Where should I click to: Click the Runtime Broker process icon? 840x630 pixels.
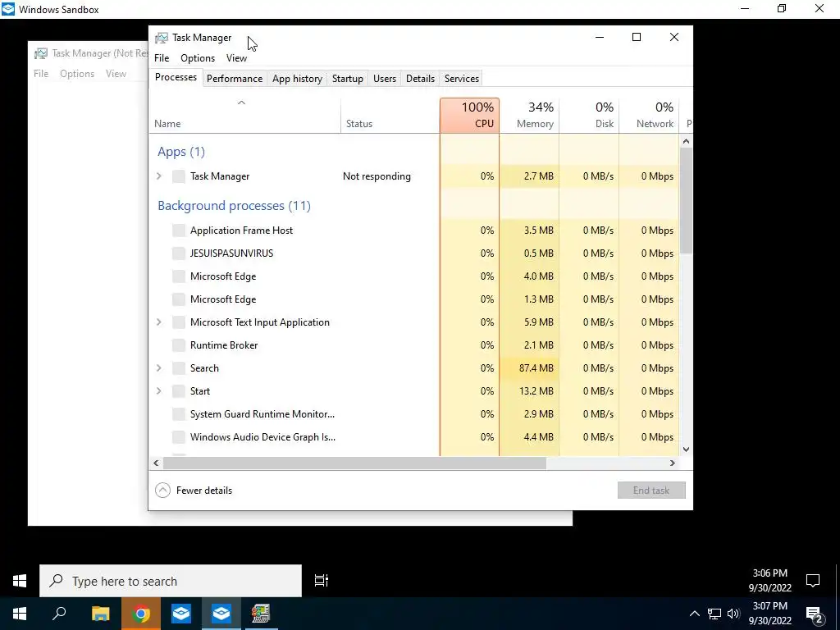click(178, 345)
